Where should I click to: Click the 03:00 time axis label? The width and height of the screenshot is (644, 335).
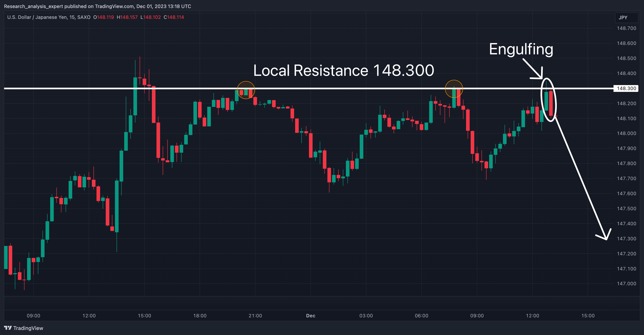(x=366, y=316)
